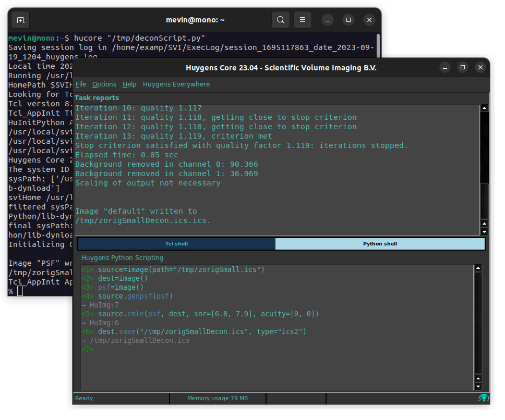The height and width of the screenshot is (420, 505).
Task: Open the Options menu
Action: click(x=104, y=84)
